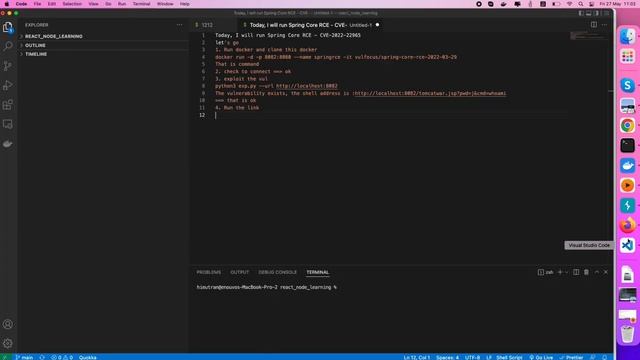Image resolution: width=640 pixels, height=360 pixels.
Task: Open Source Control view in the activity bar
Action: (8, 66)
